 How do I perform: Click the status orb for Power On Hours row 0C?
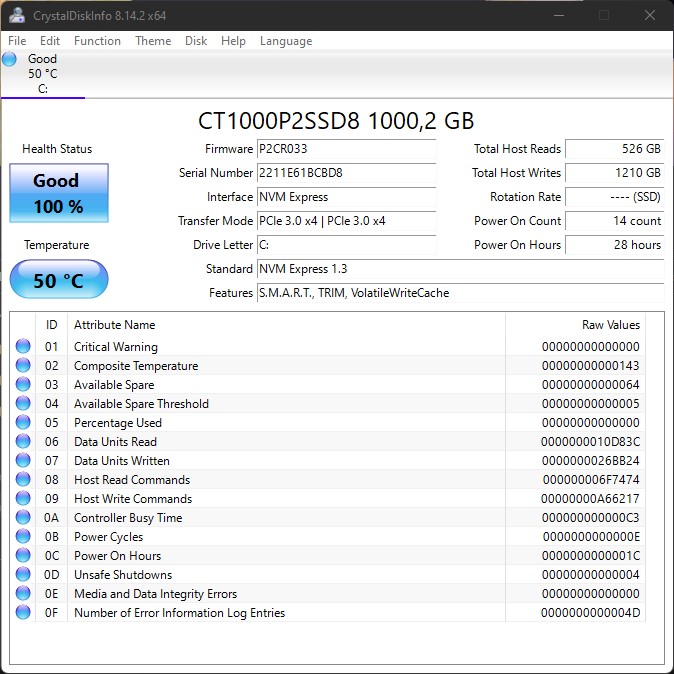click(23, 555)
